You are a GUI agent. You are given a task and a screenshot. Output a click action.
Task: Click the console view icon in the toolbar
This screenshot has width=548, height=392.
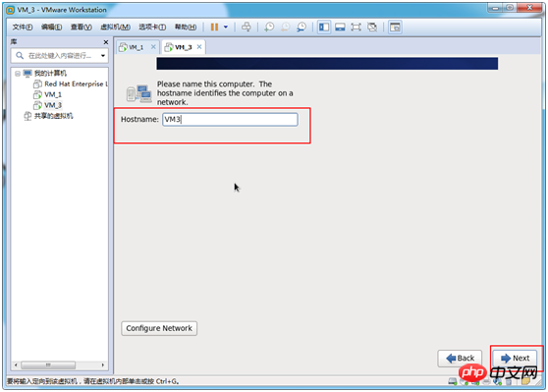[x=395, y=27]
